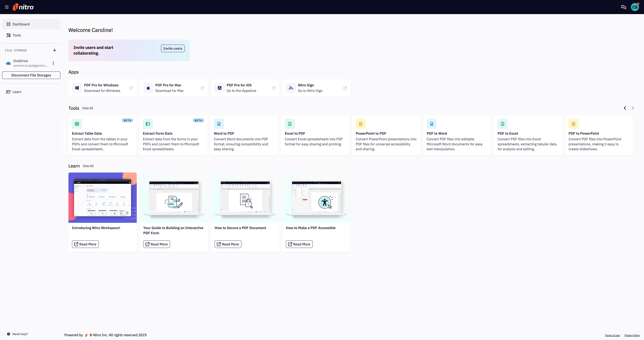The height and width of the screenshot is (340, 644).
Task: Open Introducing Nitro Workspace thumbnail
Action: pos(103,198)
